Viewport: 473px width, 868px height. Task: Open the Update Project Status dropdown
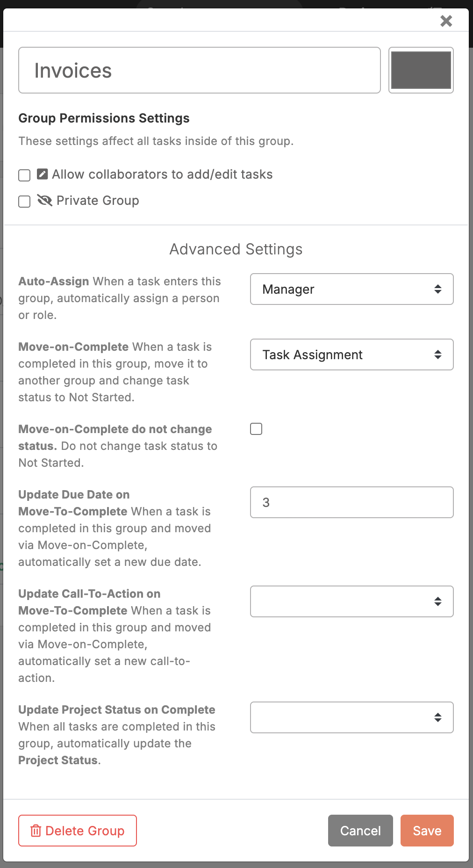352,717
